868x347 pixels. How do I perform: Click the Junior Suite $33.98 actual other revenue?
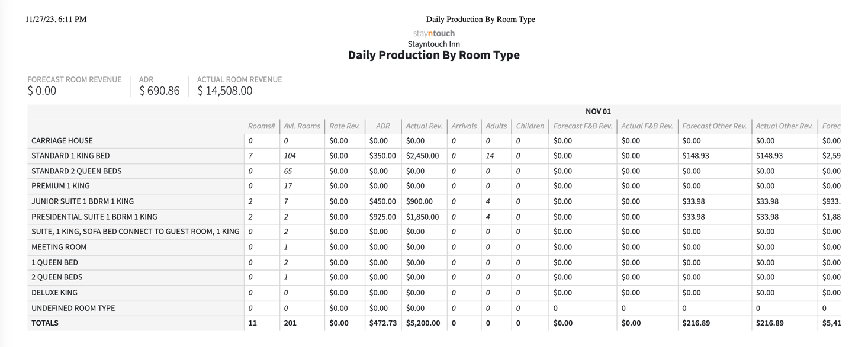pyautogui.click(x=767, y=201)
